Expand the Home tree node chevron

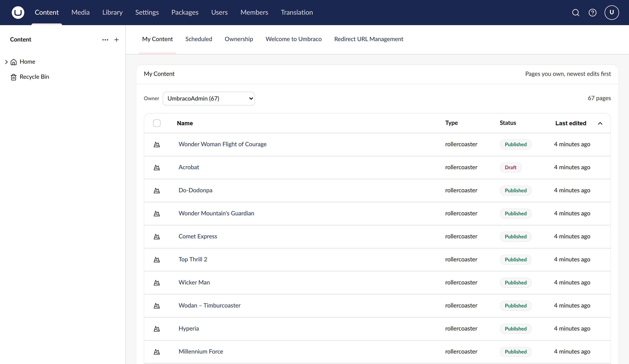6,62
